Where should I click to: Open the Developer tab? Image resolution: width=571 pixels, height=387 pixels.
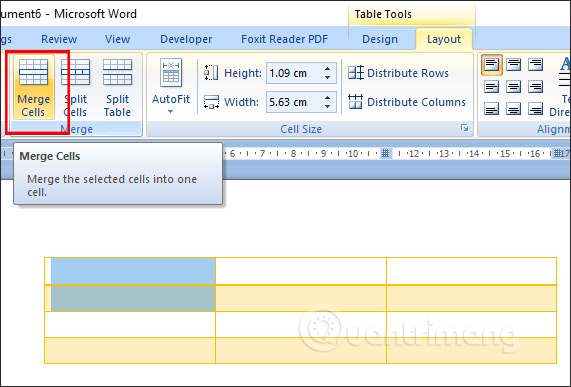[x=186, y=39]
